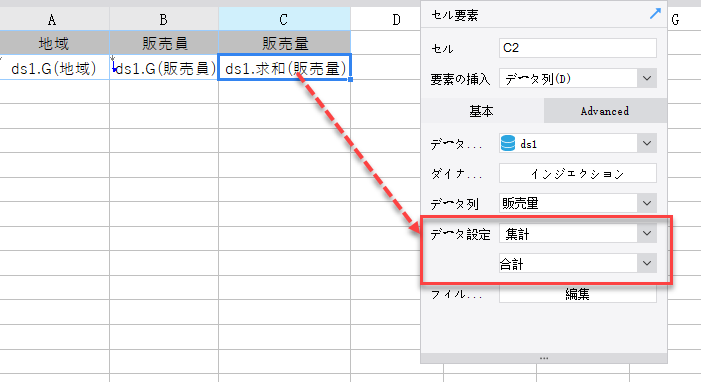Screen dimensions: 701x382
Task: Click the セル input field showing C2
Action: 578,48
